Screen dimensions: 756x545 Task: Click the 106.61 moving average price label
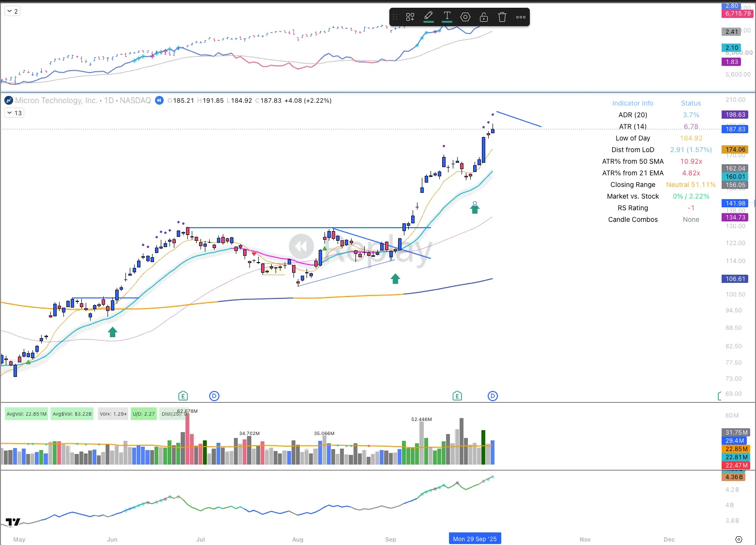coord(735,279)
